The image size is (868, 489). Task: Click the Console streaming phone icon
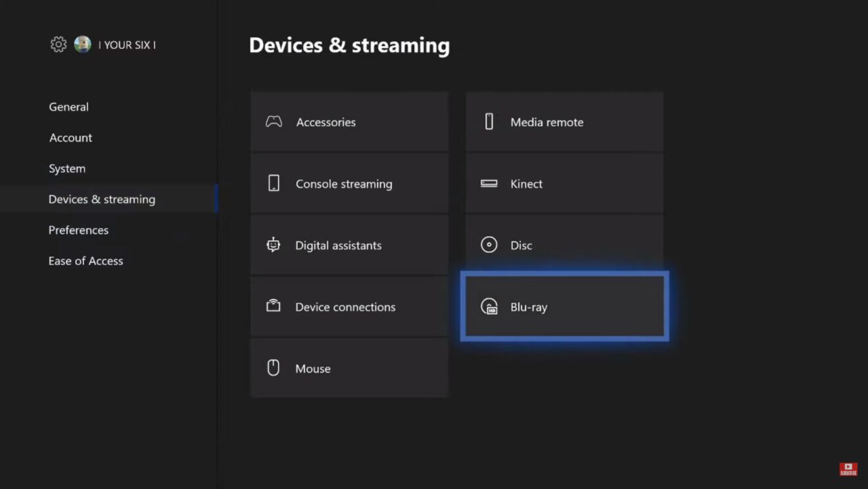tap(274, 184)
